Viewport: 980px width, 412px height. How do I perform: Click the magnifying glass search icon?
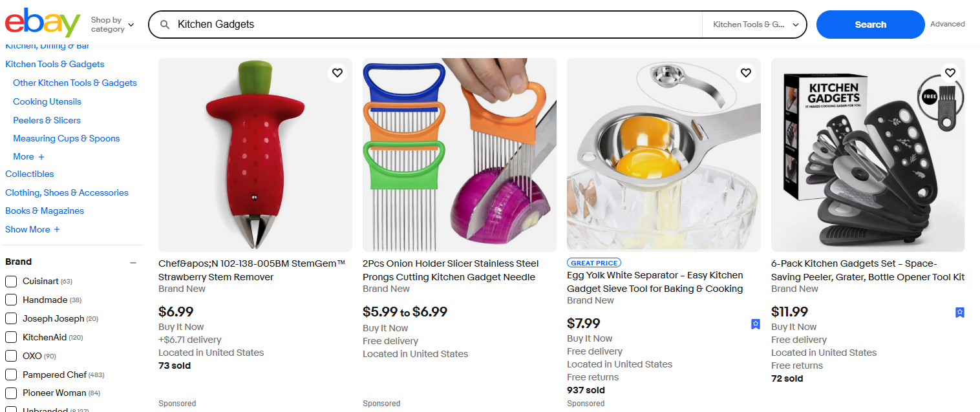[x=165, y=24]
